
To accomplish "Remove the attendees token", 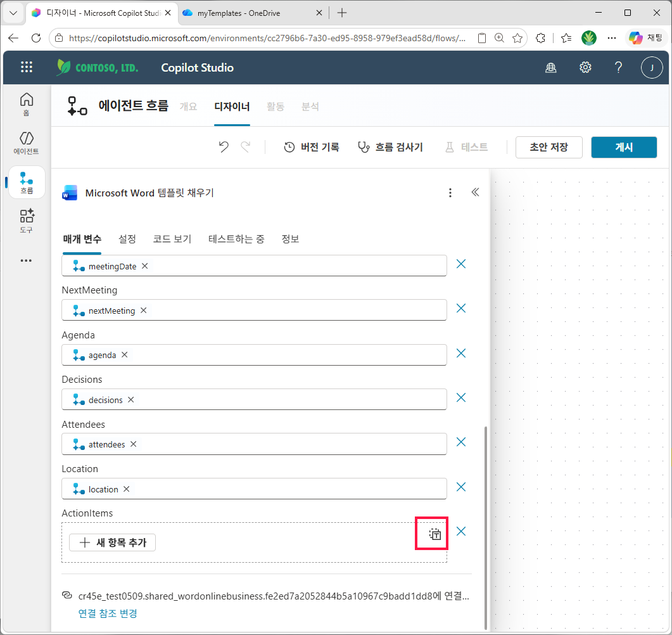I will [x=133, y=444].
